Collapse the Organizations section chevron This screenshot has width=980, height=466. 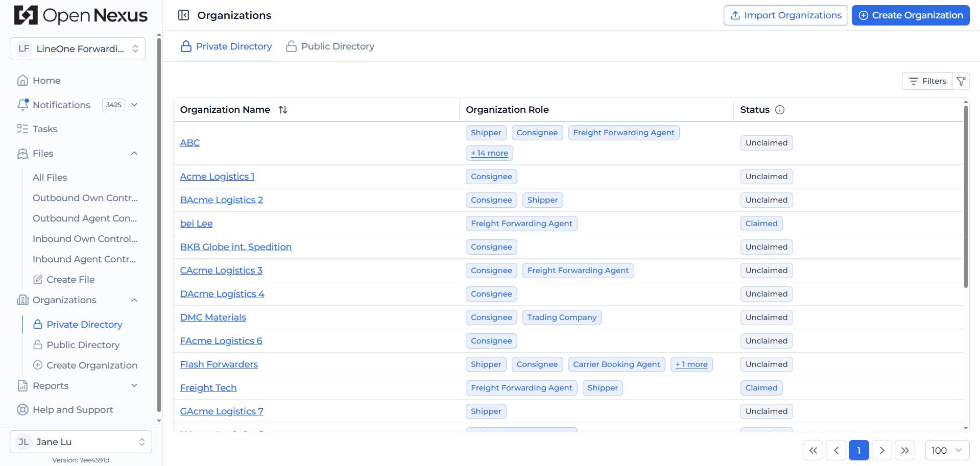(134, 300)
